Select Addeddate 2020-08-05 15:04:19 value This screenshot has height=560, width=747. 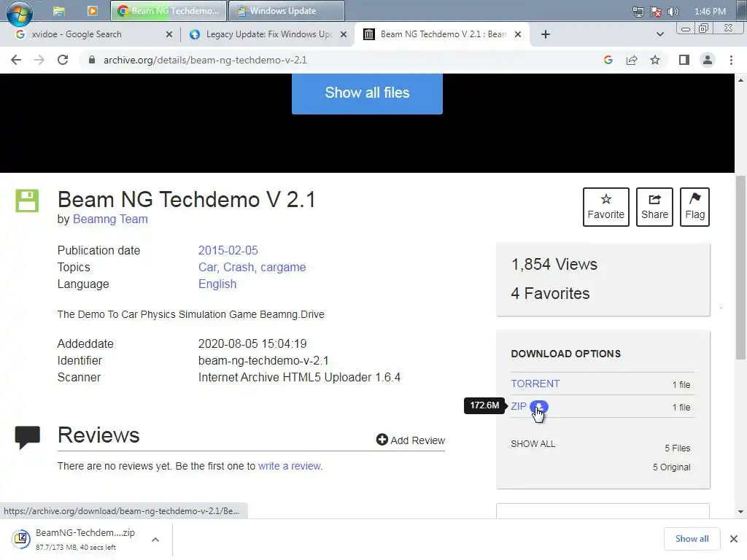pyautogui.click(x=252, y=344)
